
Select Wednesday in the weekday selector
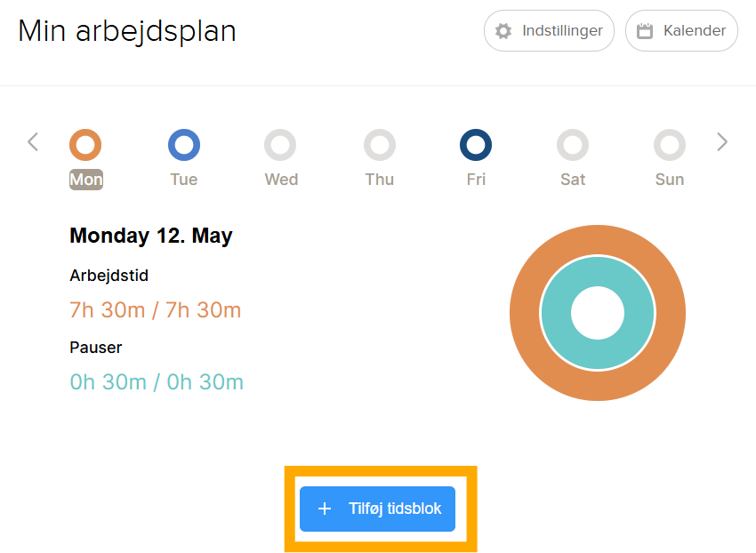[281, 142]
